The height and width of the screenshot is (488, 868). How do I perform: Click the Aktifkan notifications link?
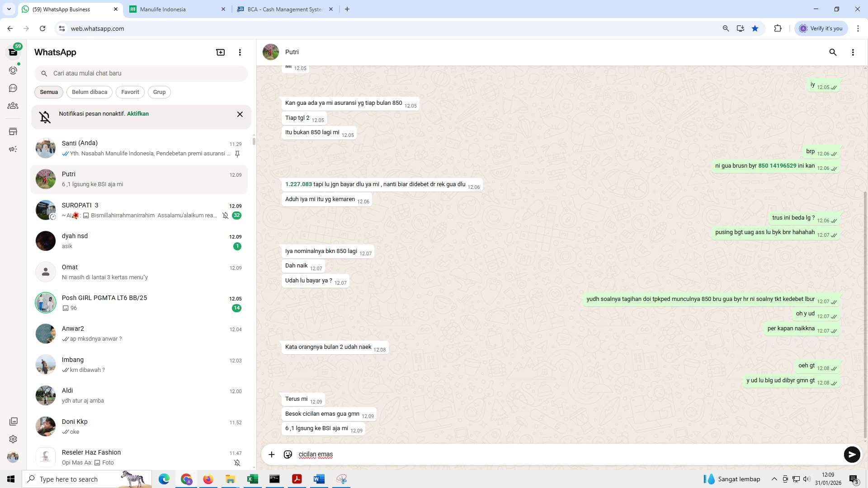coord(137,114)
